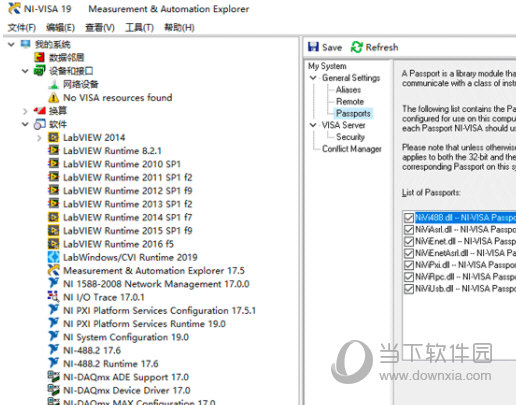Collapse the 软件 tree node
This screenshot has width=516, height=405.
click(25, 124)
